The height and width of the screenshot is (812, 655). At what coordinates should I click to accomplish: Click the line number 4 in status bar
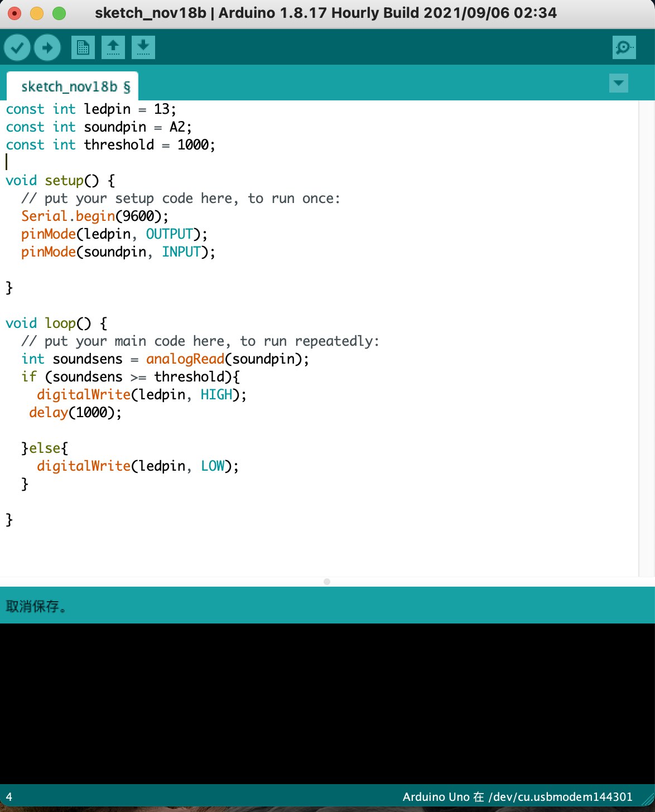click(9, 797)
